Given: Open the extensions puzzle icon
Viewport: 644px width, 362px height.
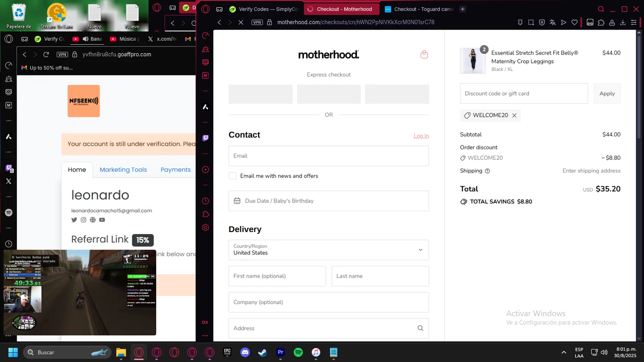Looking at the screenshot, I should pos(601,22).
